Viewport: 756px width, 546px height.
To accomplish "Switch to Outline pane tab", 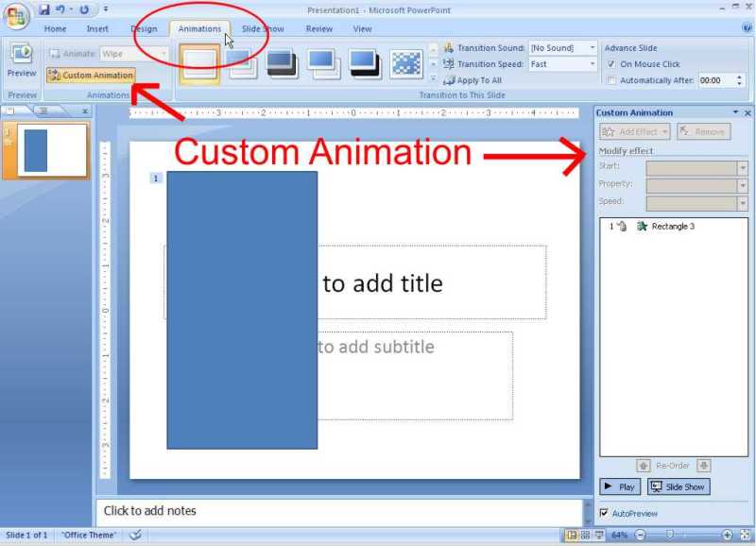I will 43,111.
